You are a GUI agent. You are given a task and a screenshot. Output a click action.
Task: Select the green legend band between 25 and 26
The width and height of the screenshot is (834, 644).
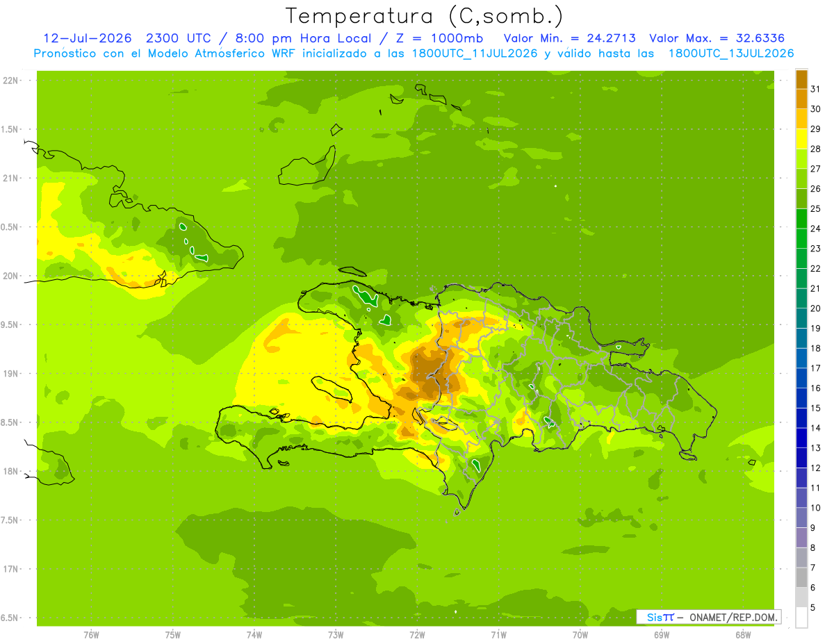pyautogui.click(x=801, y=199)
